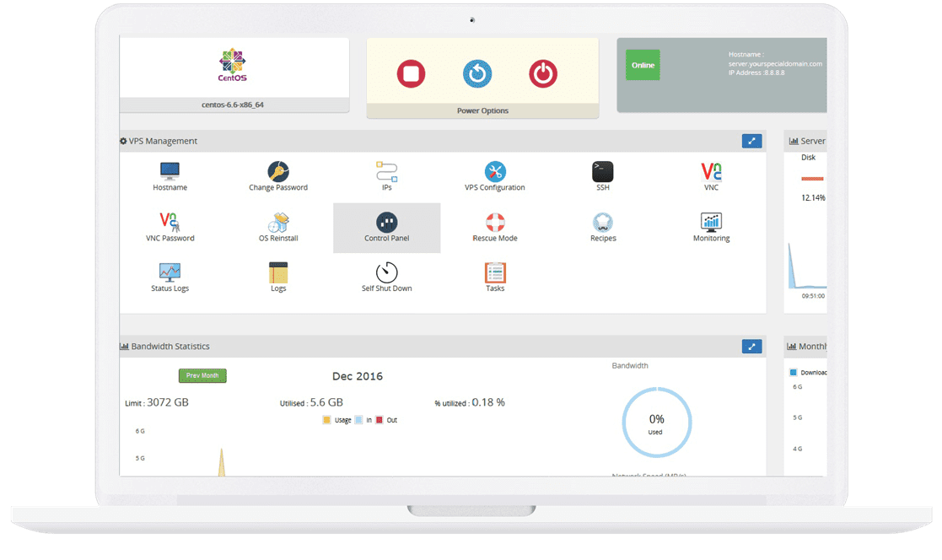Click the Prev Month button
The height and width of the screenshot is (560, 942).
[202, 375]
